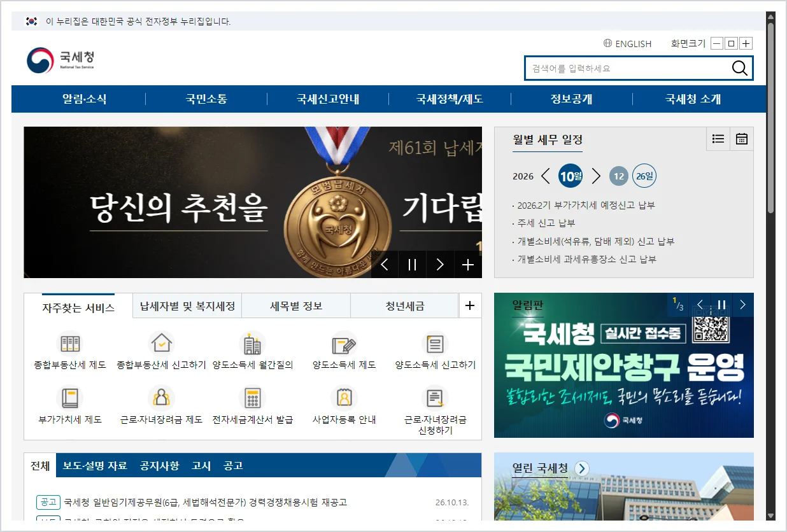The image size is (787, 532).
Task: Go to previous month in tax schedule
Action: [546, 176]
